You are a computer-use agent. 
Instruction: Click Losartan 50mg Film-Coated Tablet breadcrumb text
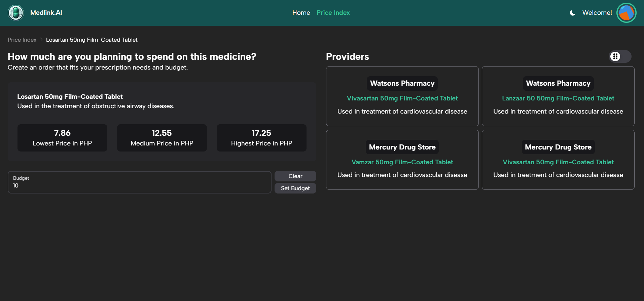pos(92,40)
